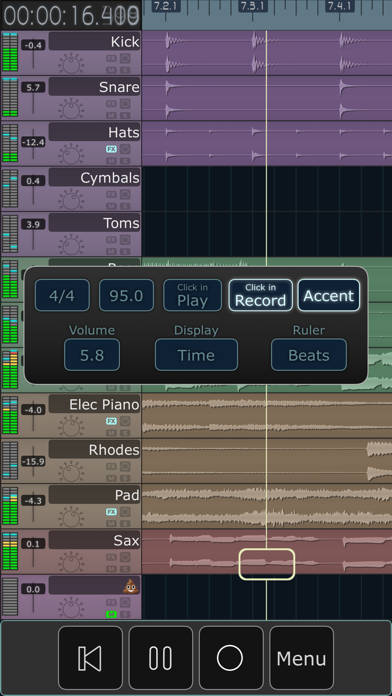Viewport: 392px width, 696px height.
Task: Open active FX on the Elec Piano track
Action: click(x=111, y=421)
